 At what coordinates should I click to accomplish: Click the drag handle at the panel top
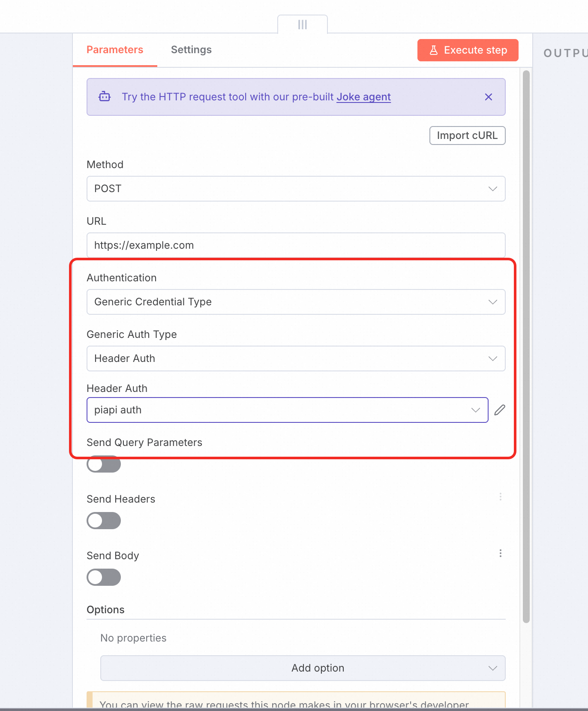click(x=303, y=24)
